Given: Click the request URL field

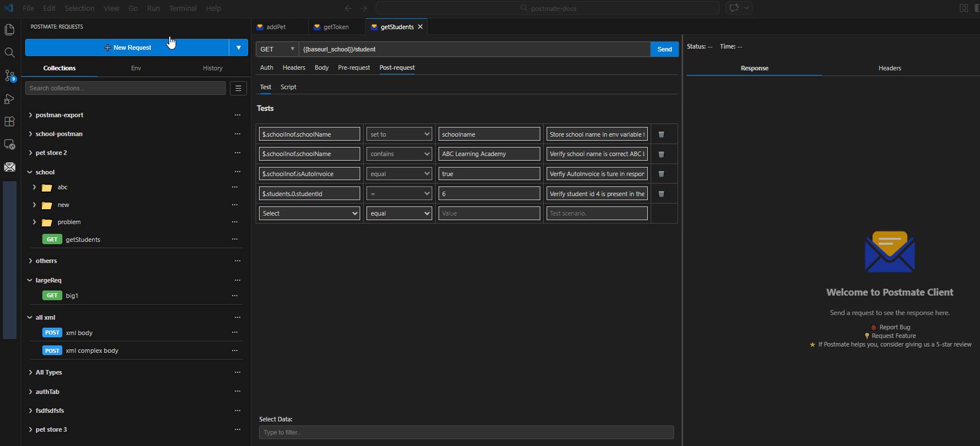Looking at the screenshot, I should click(475, 49).
